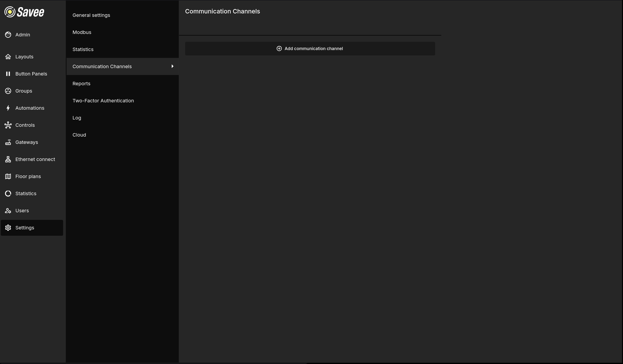Click the Floor plans map icon

point(8,176)
